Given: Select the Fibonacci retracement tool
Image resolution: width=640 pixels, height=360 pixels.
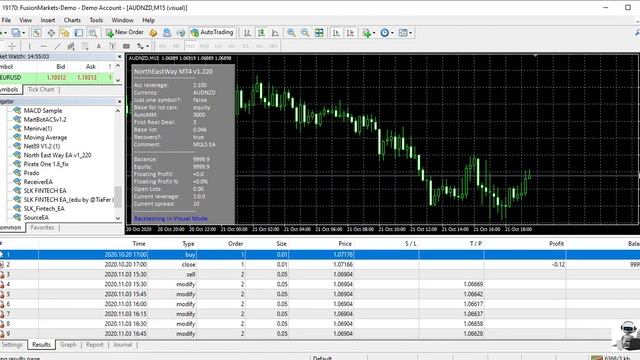Looking at the screenshot, I should pos(85,46).
